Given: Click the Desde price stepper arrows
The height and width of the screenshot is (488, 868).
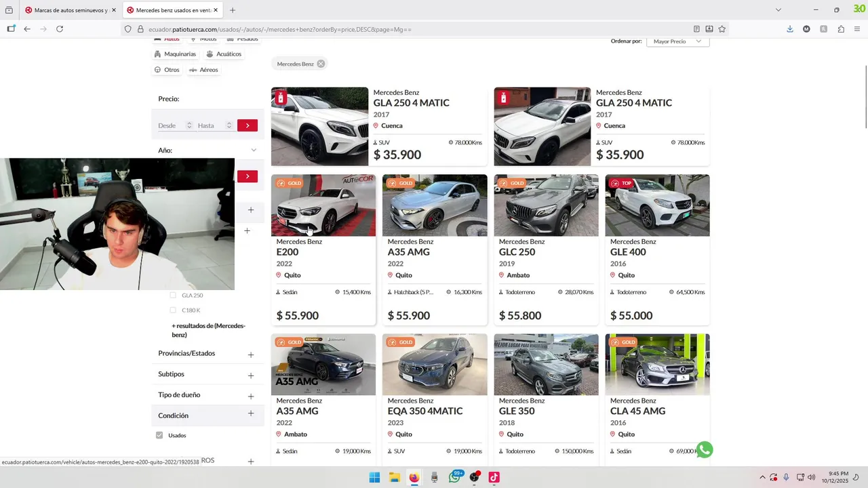Looking at the screenshot, I should [x=189, y=125].
